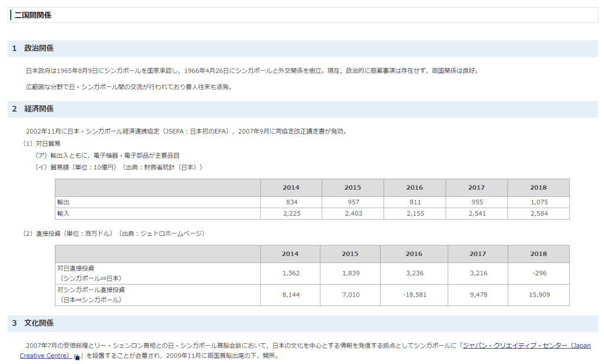Screen dimensions: 604x364
Task: Click the 15,909 investment value cell
Action: pos(538,295)
